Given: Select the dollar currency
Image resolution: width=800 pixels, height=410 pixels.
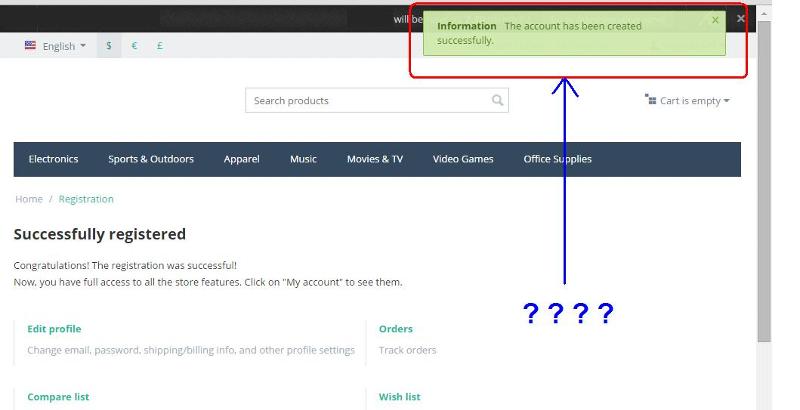Looking at the screenshot, I should coord(109,46).
